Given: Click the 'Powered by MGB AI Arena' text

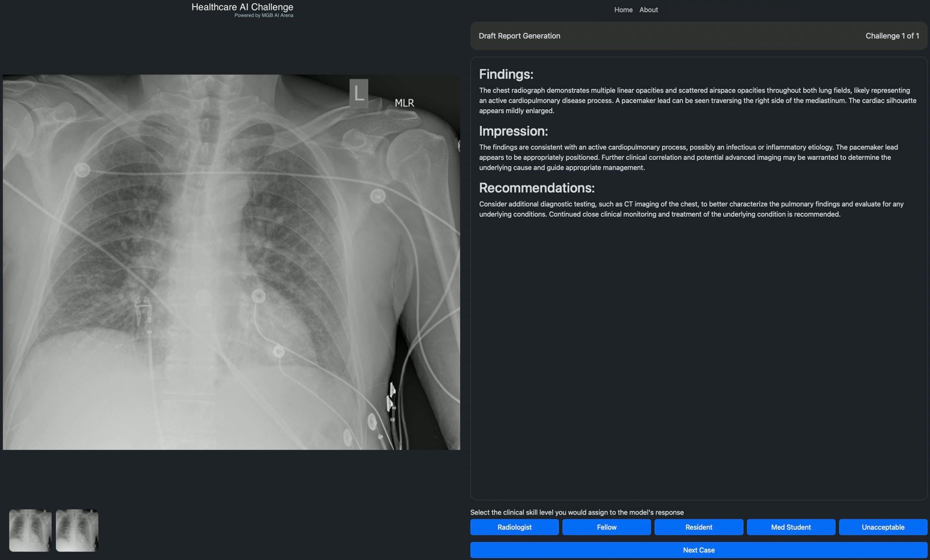Looking at the screenshot, I should pyautogui.click(x=264, y=15).
